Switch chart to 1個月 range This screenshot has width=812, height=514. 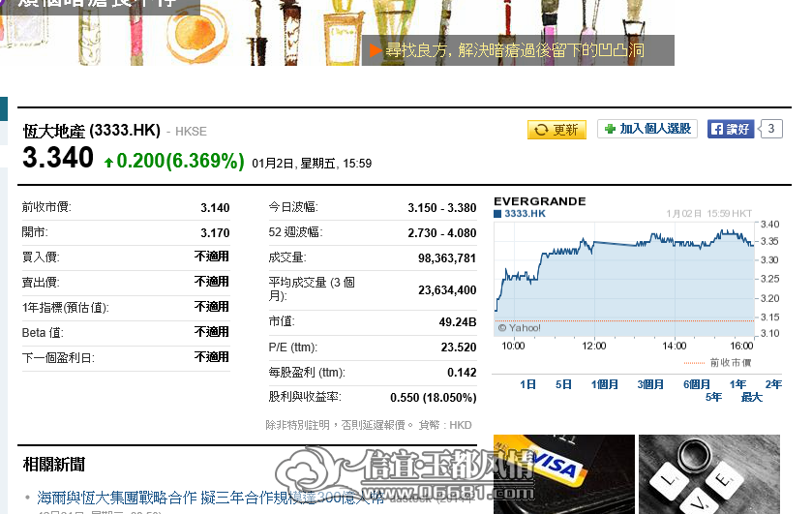tap(605, 384)
